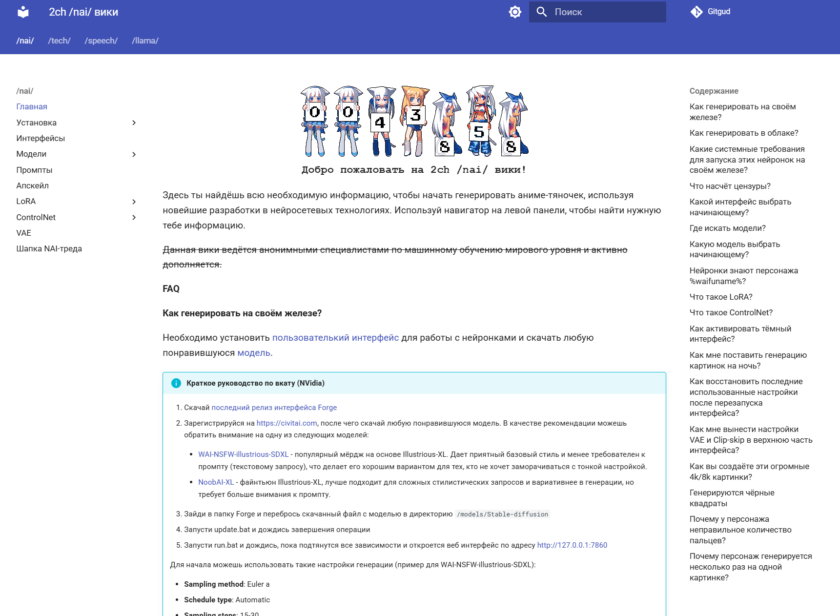The image size is (840, 616).
Task: Jump to Как мне вынести настройки VAE
Action: 751,440
